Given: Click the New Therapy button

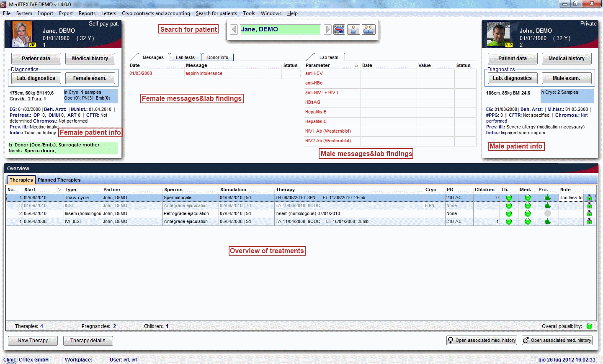Looking at the screenshot, I should point(33,341).
